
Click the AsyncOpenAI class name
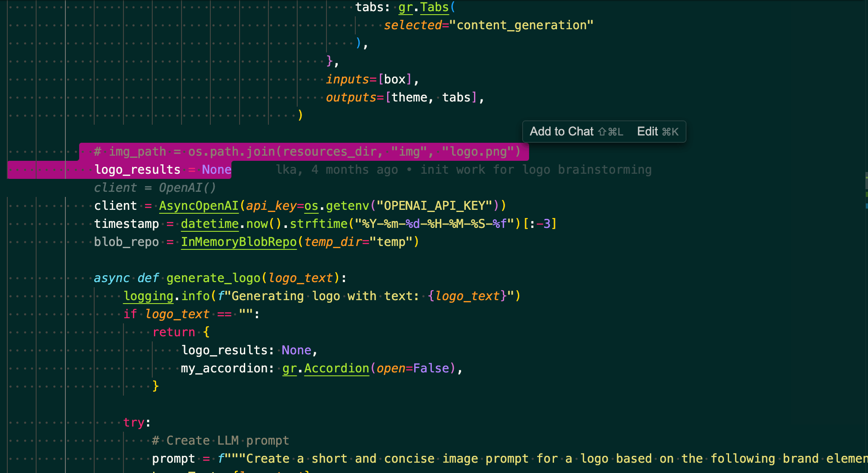click(x=199, y=206)
